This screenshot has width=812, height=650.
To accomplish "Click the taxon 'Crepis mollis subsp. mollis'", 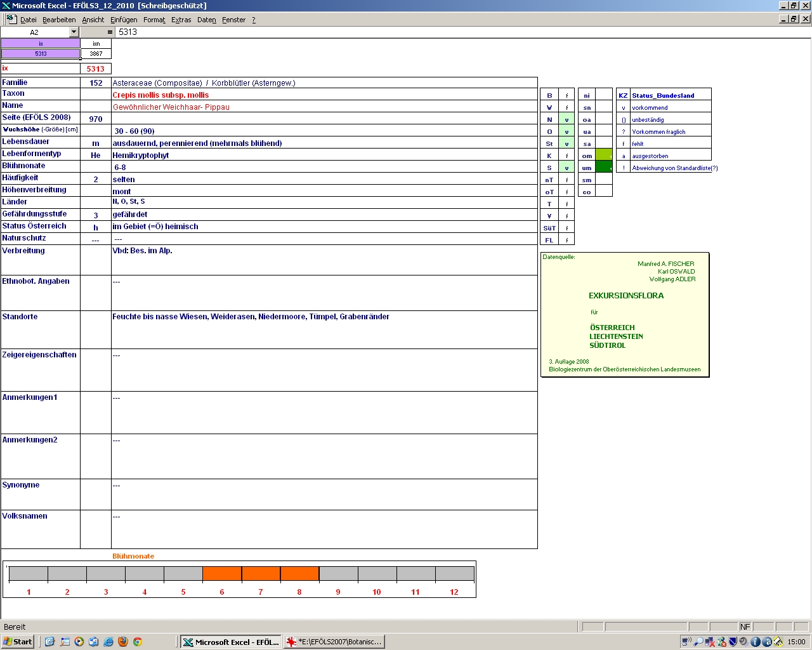I will pyautogui.click(x=160, y=95).
